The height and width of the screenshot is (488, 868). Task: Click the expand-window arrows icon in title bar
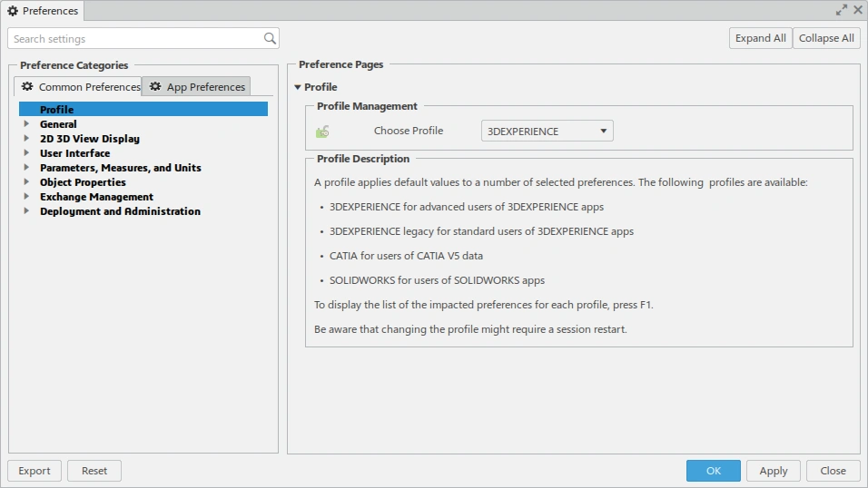(x=842, y=10)
